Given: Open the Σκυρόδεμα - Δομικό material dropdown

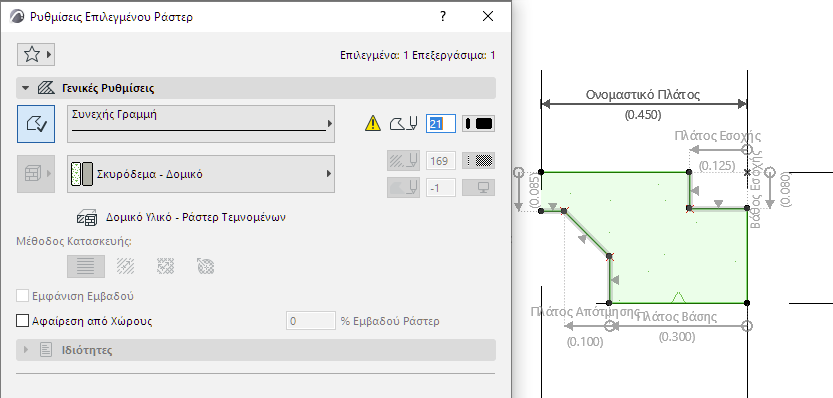Looking at the screenshot, I should (201, 174).
